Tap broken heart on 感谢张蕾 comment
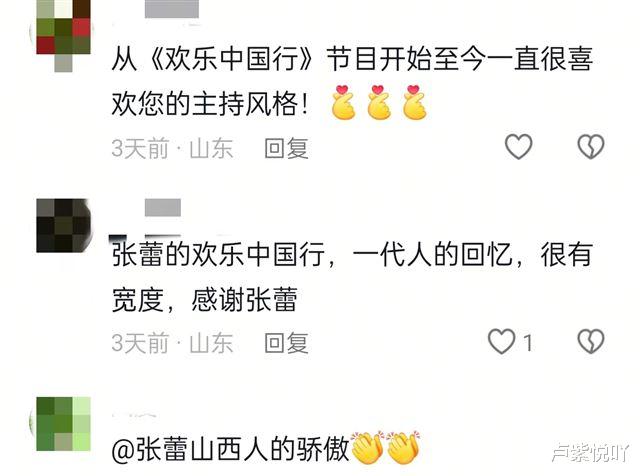The width and height of the screenshot is (640, 476). click(x=591, y=341)
